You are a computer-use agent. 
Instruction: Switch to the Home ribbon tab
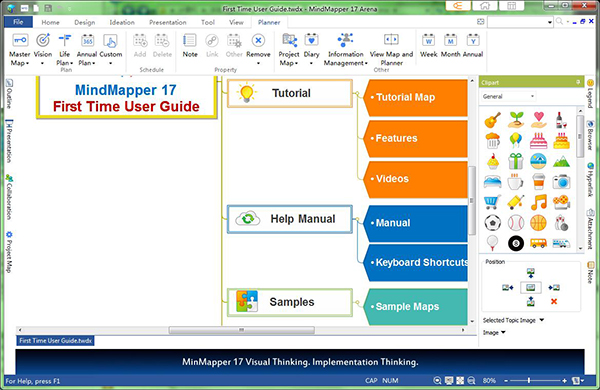coord(51,22)
